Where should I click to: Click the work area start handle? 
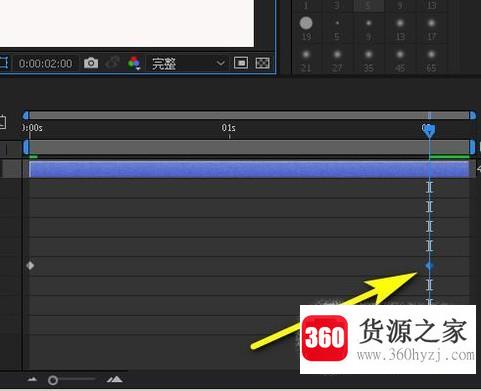click(26, 147)
